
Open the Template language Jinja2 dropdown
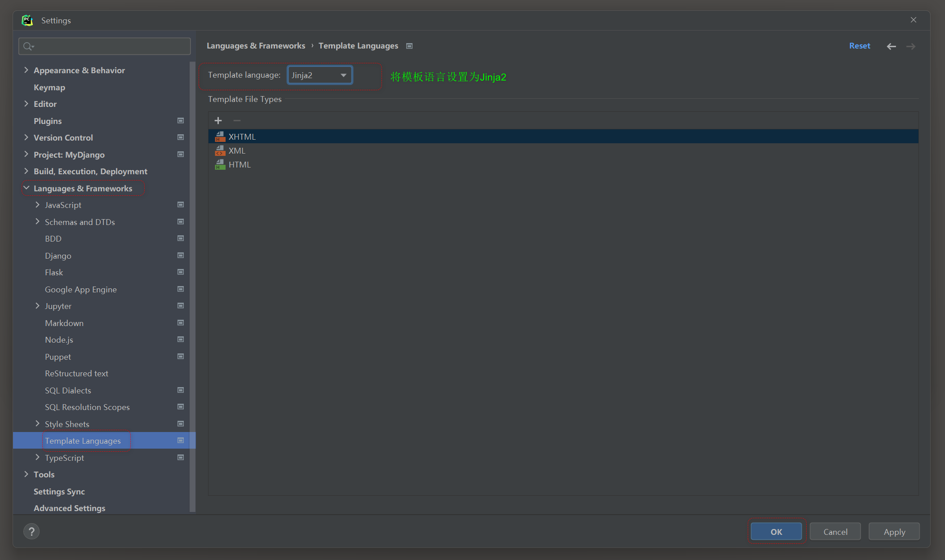coord(319,75)
